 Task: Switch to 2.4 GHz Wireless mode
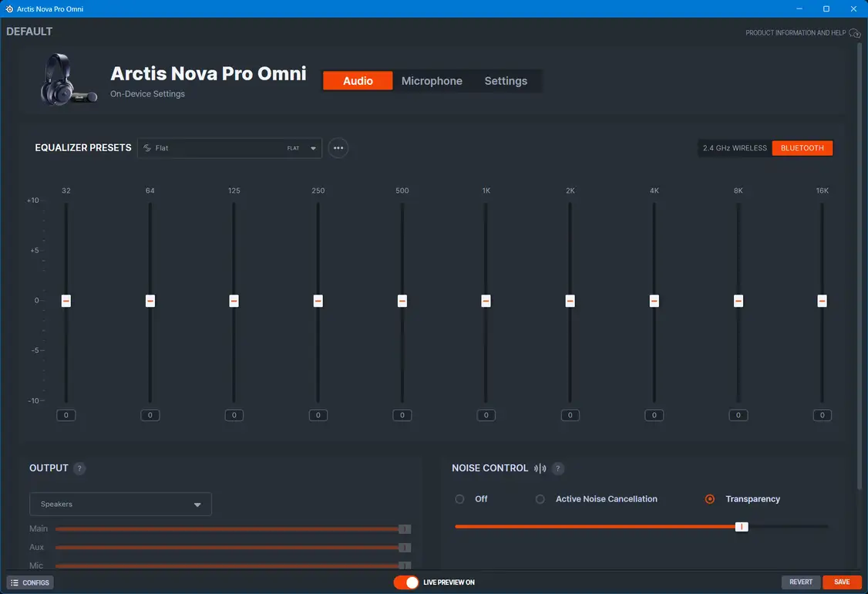coord(735,148)
